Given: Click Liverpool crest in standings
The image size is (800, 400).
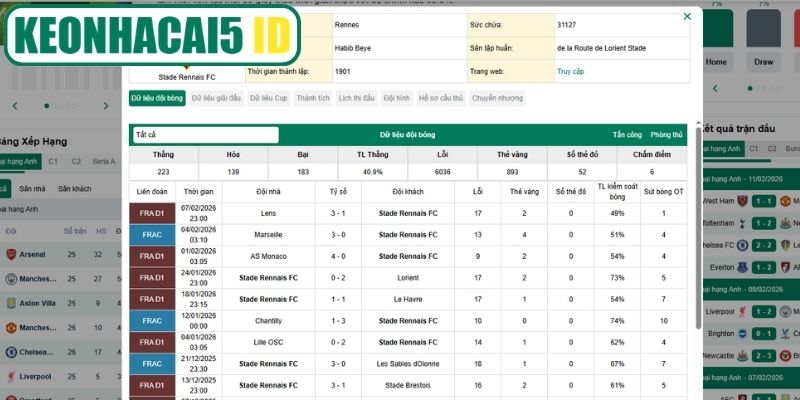Looking at the screenshot, I should pos(11,377).
